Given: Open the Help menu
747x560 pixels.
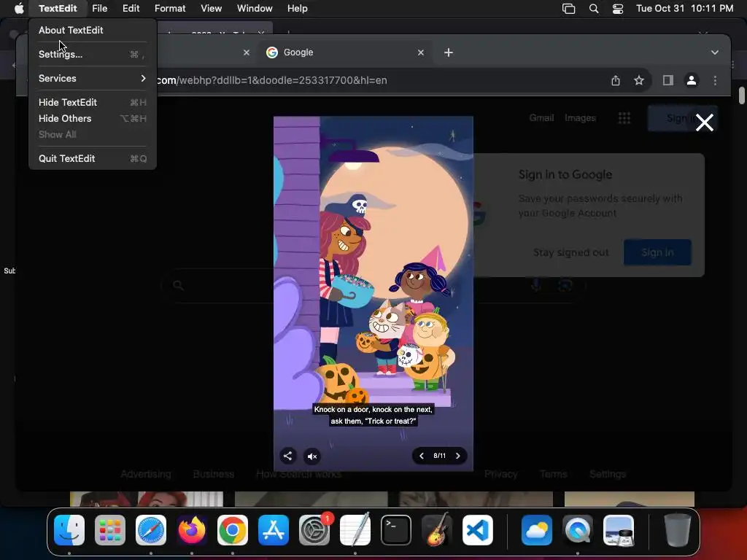Looking at the screenshot, I should point(298,9).
